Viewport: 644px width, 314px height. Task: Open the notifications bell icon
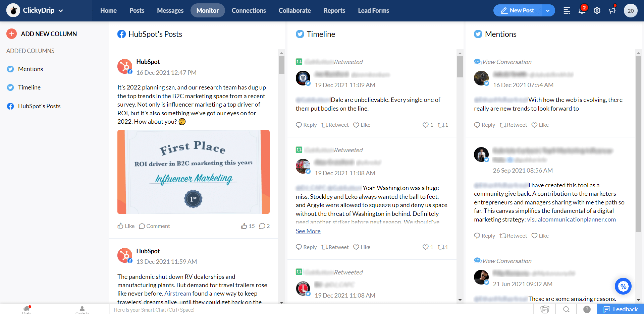pyautogui.click(x=582, y=10)
